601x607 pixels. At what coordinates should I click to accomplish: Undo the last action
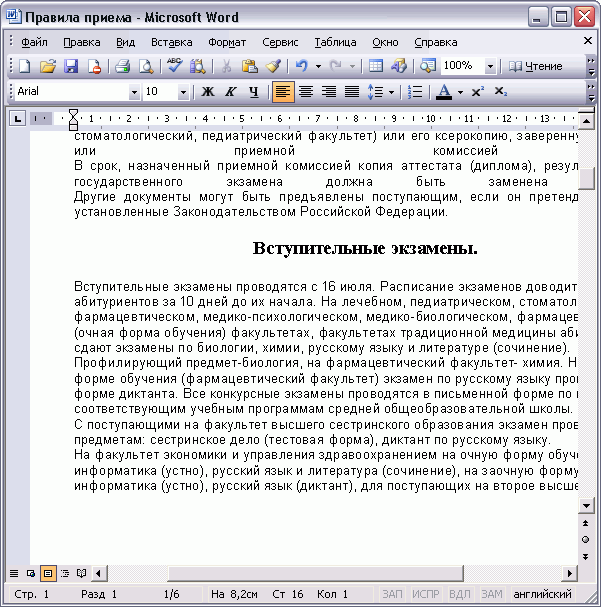(x=301, y=66)
